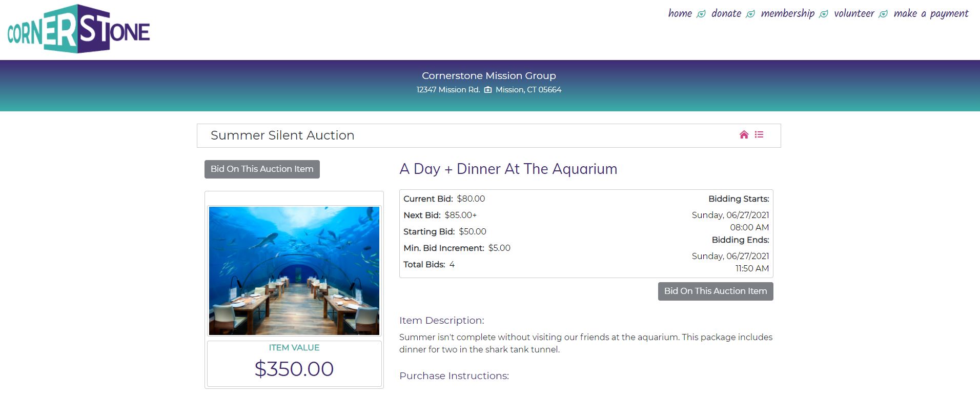Click the "Summer Silent Auction" heading
Viewport: 980px width, 414px height.
[x=282, y=135]
